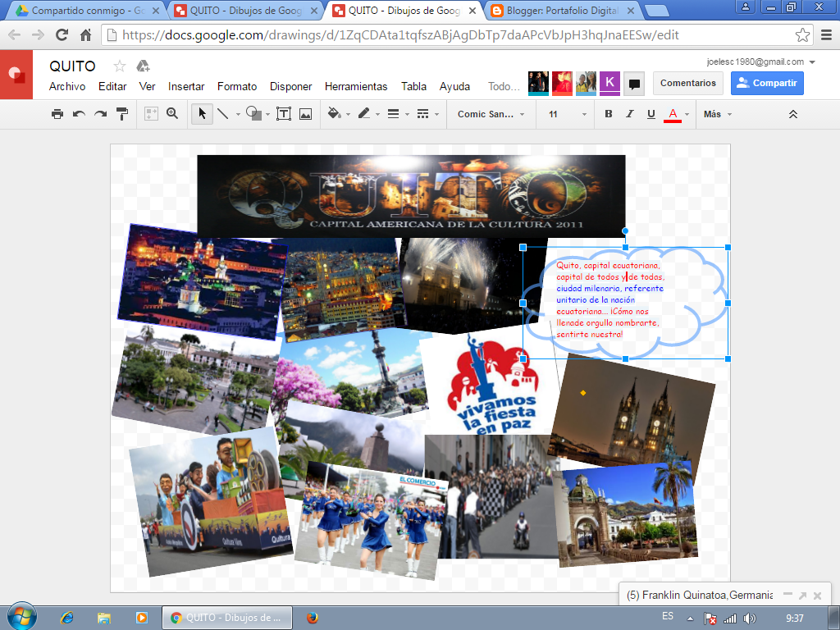Click the Print icon
Viewport: 840px width, 630px height.
tap(57, 114)
